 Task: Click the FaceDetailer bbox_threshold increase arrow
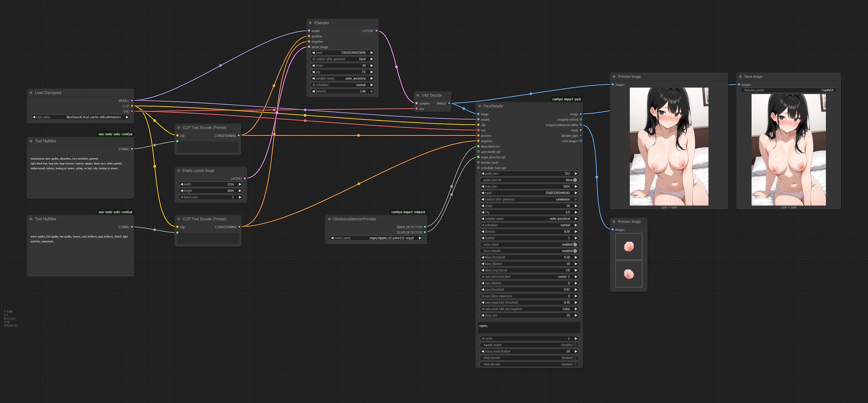click(x=576, y=257)
